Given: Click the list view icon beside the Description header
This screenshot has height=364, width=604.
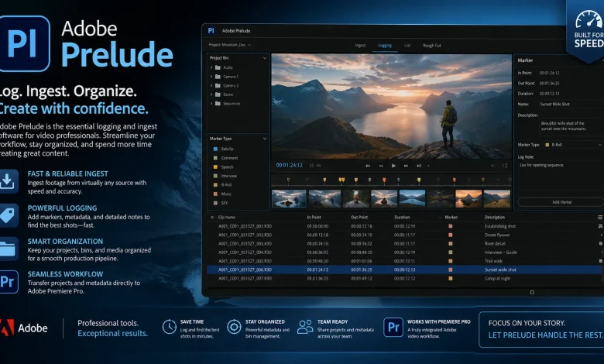Looking at the screenshot, I should (600, 218).
